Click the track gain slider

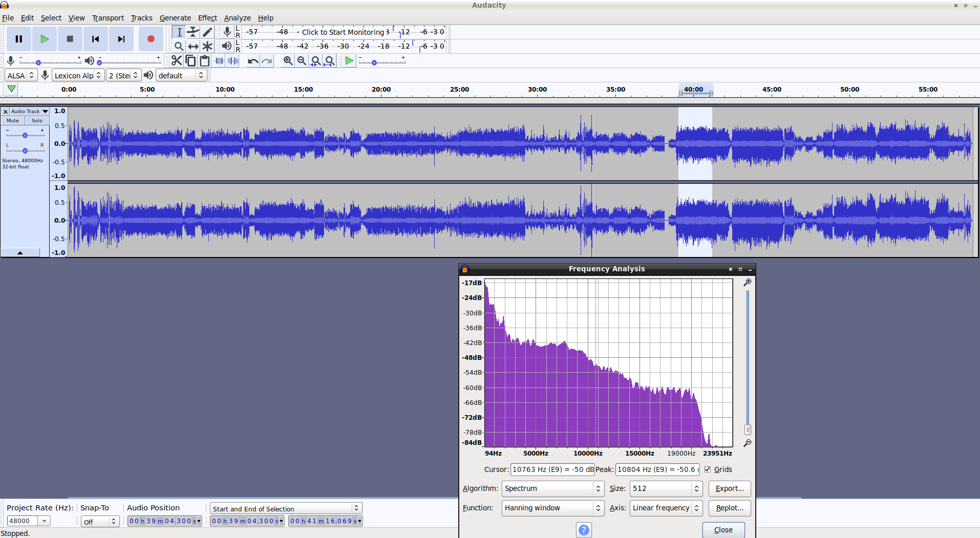click(x=25, y=135)
